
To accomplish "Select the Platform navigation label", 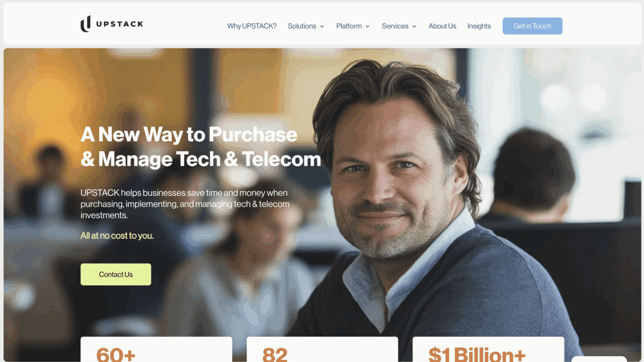I will [349, 26].
